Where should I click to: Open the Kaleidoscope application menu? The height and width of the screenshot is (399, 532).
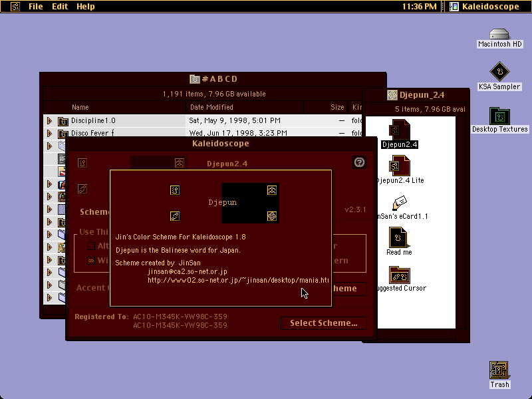pyautogui.click(x=485, y=7)
